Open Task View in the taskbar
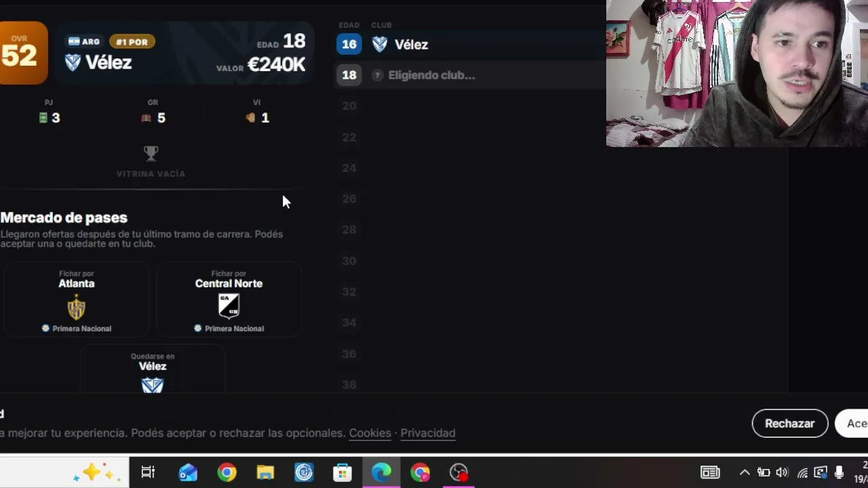868x488 pixels. click(x=148, y=472)
